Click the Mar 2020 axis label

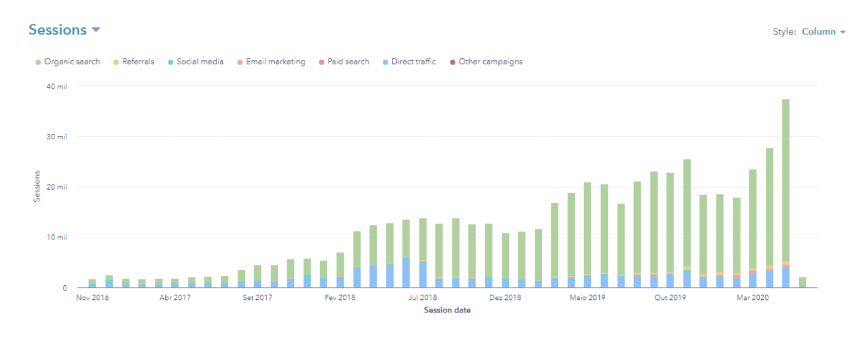(753, 299)
